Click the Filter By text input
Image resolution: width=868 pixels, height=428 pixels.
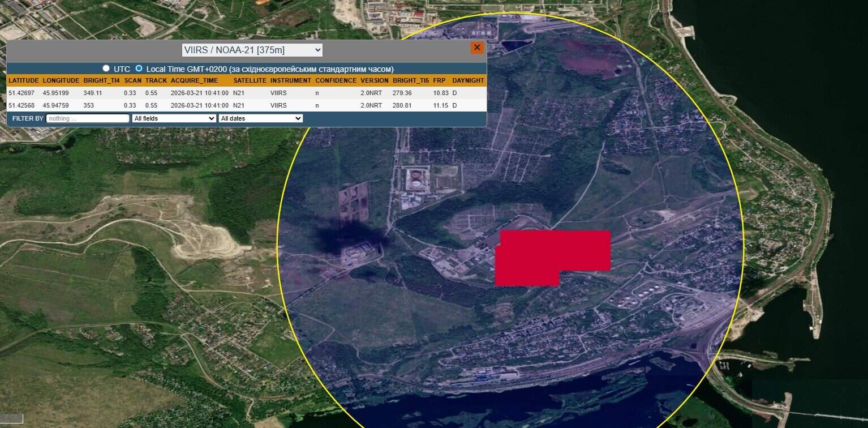point(88,118)
